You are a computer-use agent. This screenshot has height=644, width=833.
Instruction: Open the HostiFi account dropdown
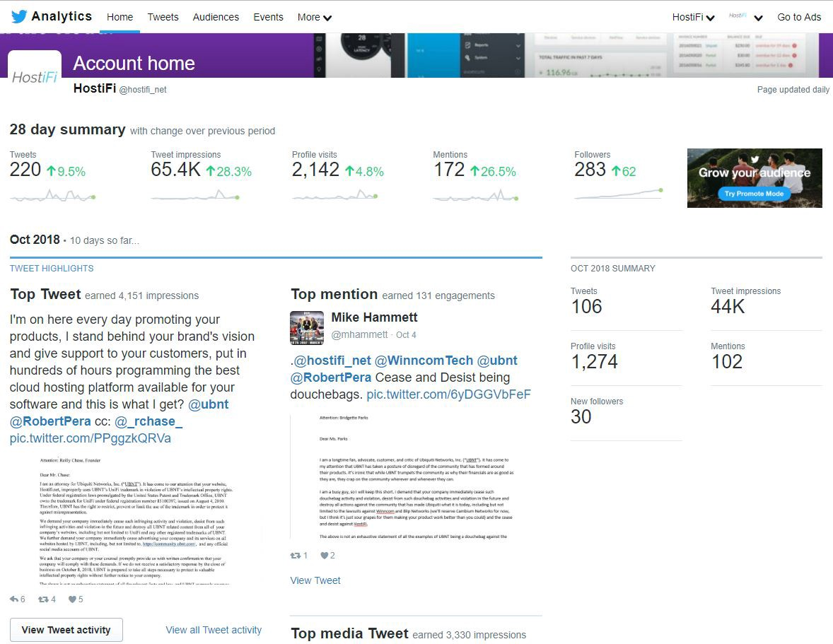coord(693,17)
